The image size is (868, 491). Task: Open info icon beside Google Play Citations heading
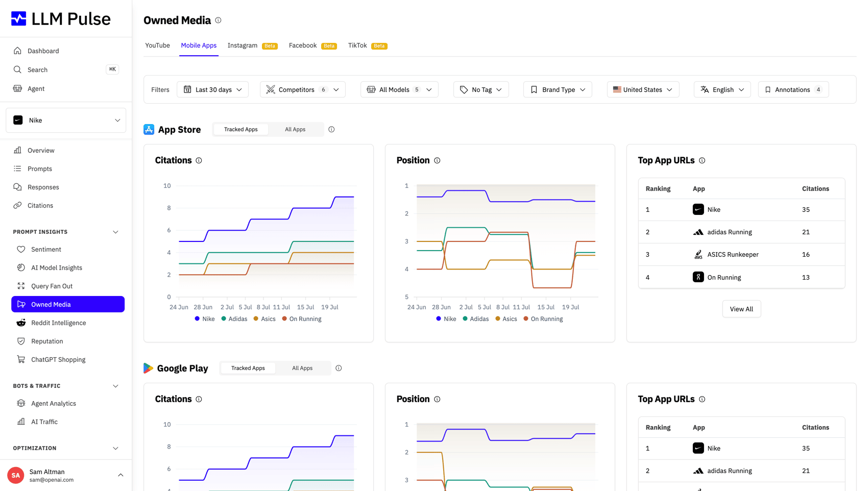point(199,400)
